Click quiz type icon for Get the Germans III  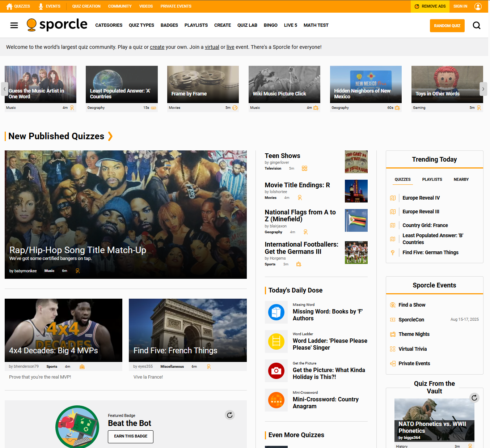[299, 264]
